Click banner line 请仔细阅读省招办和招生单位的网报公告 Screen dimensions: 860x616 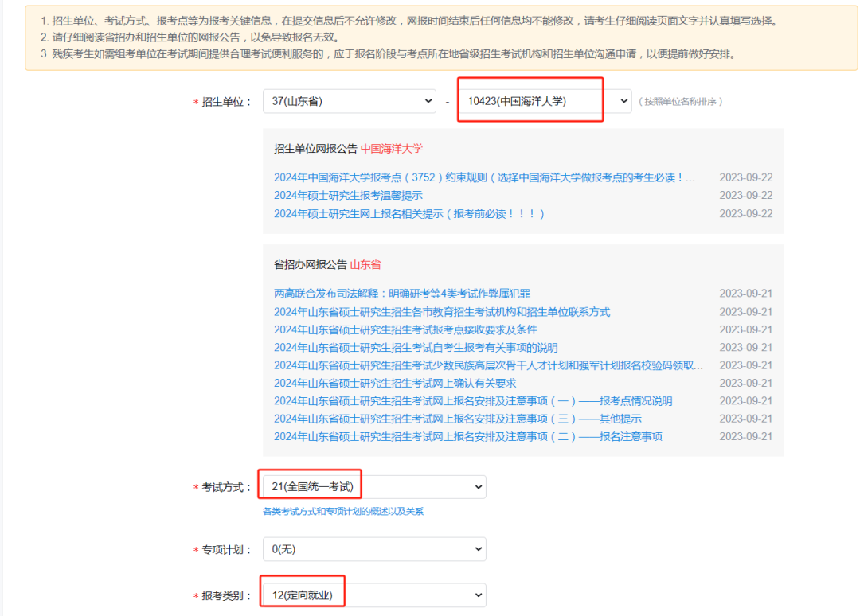pos(190,37)
